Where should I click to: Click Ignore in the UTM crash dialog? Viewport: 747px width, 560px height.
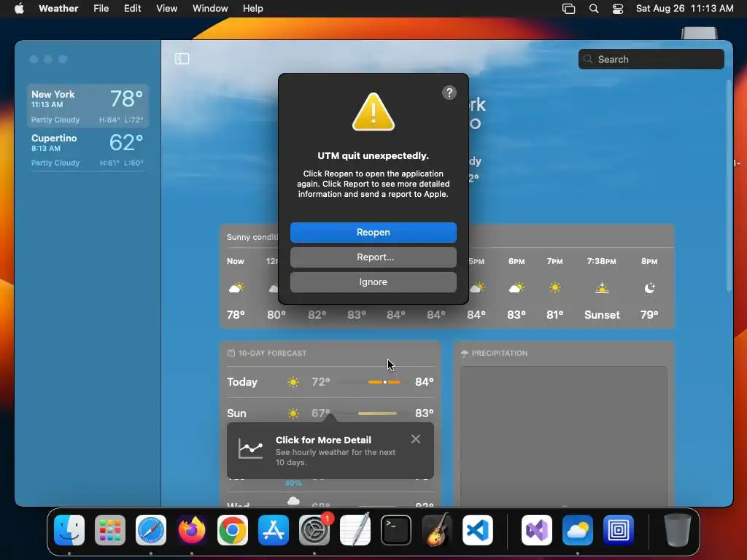(x=373, y=282)
